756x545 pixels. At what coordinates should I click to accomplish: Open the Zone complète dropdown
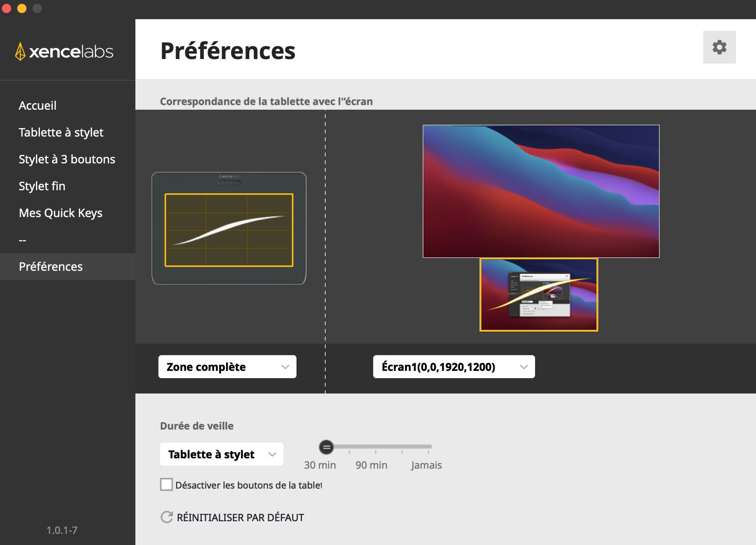[227, 367]
